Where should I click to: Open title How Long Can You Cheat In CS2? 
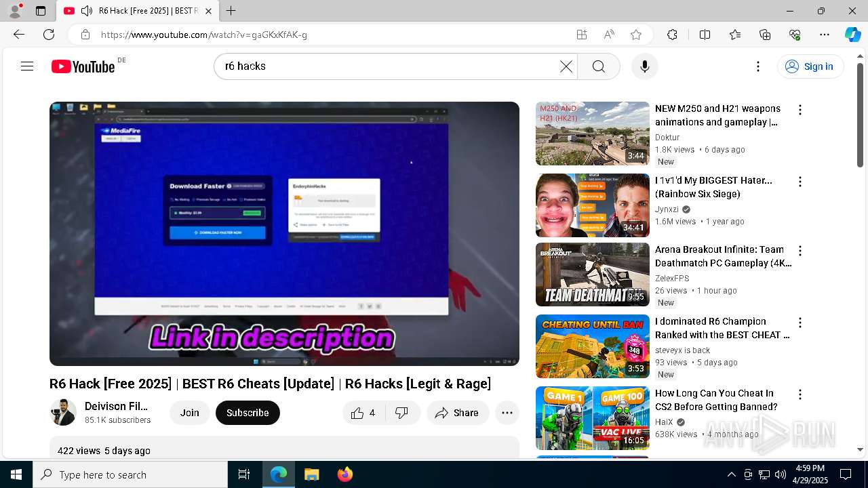coord(716,400)
